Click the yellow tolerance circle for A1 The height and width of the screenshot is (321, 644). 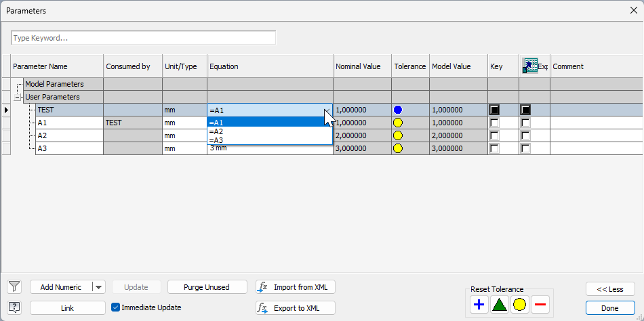point(397,123)
